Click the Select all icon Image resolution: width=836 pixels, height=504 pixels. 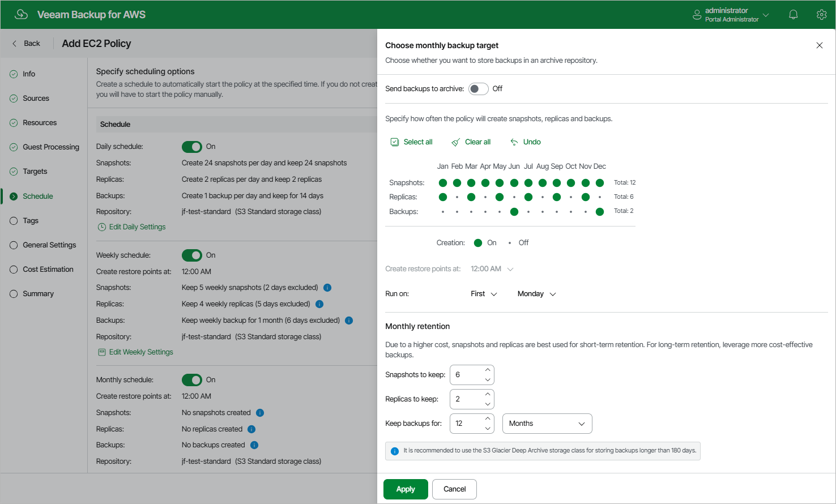395,142
